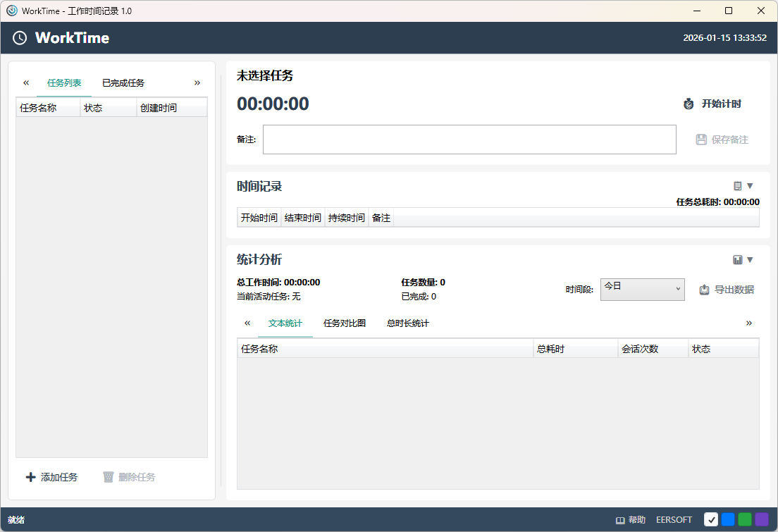This screenshot has height=532, width=778.
Task: Click the WorkTime clock logo in header
Action: click(x=20, y=38)
